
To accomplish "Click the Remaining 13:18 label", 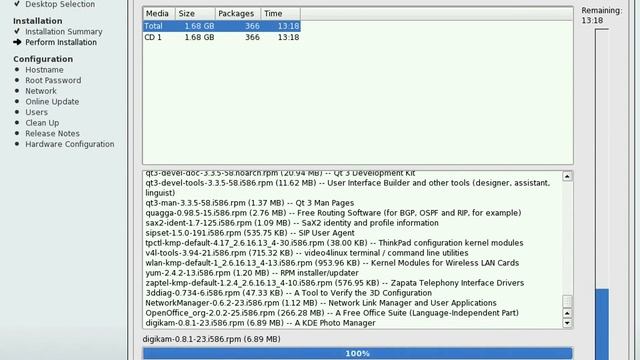I will 602,16.
